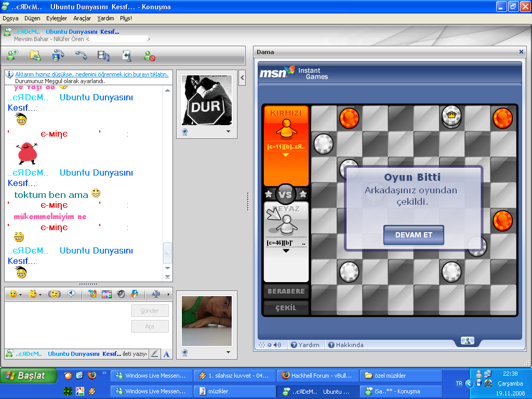Open the games and activities icon
The width and height of the screenshot is (532, 399).
tap(126, 55)
